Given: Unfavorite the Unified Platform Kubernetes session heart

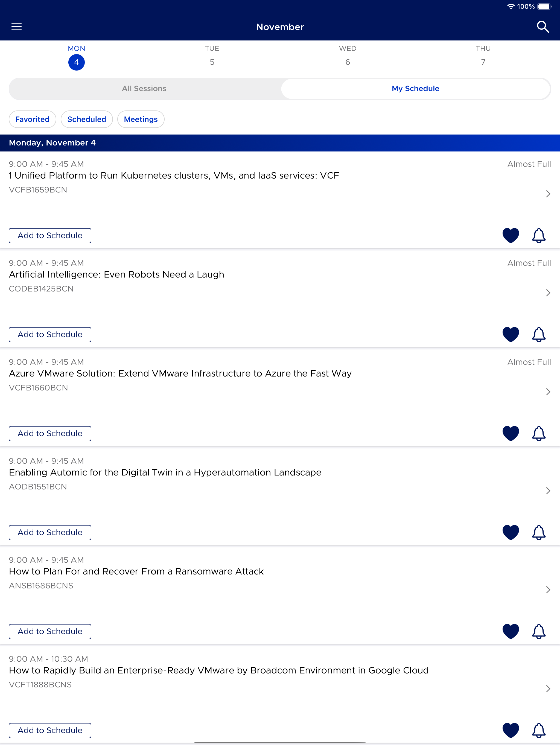Looking at the screenshot, I should [x=510, y=235].
